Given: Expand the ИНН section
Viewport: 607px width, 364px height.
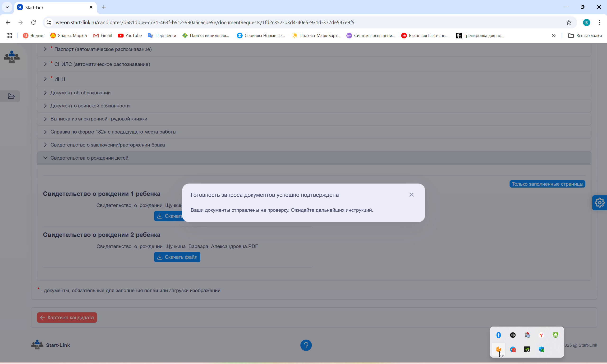Looking at the screenshot, I should [x=314, y=79].
